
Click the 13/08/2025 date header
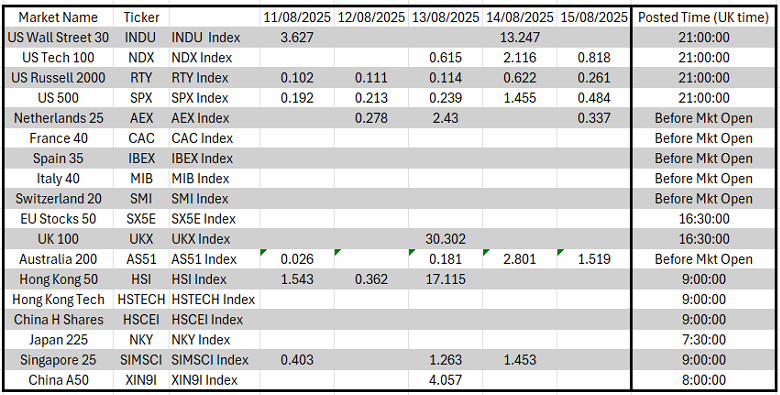coord(445,17)
